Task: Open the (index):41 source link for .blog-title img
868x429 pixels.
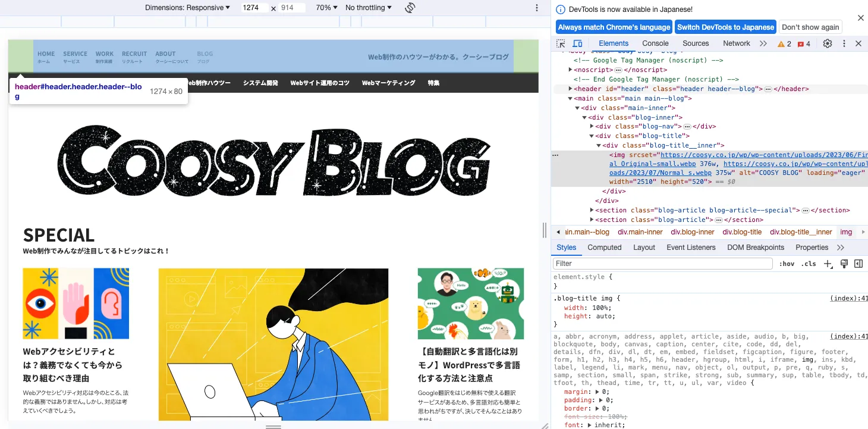Action: (x=848, y=298)
